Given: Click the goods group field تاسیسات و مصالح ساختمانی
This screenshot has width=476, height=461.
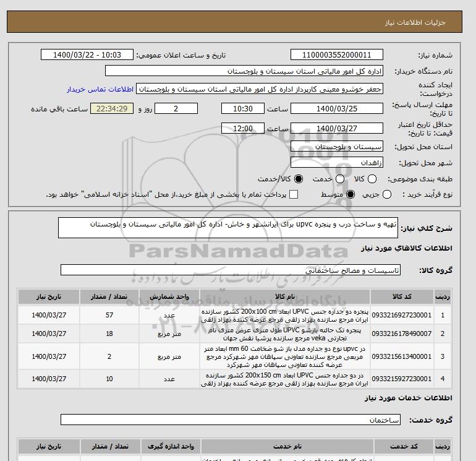Looking at the screenshot, I should tap(231, 270).
